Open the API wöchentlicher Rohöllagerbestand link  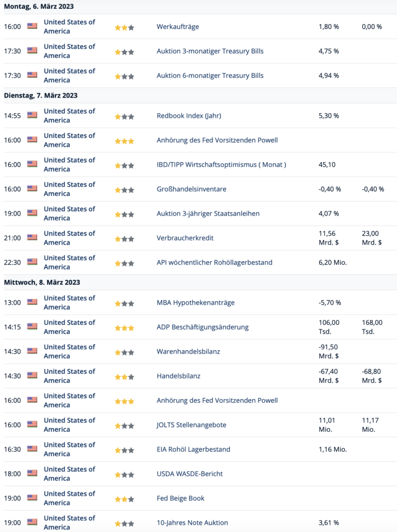pyautogui.click(x=215, y=262)
